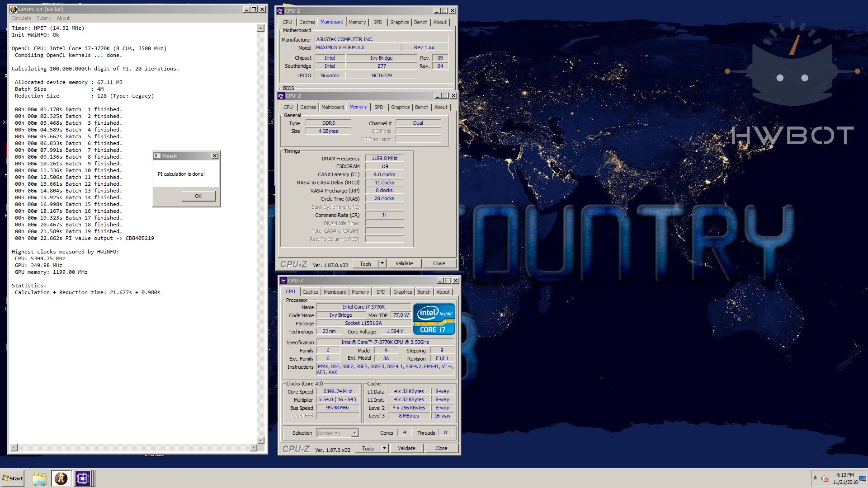868x488 pixels.
Task: Open Graphics tab in middle CPU-Z window
Action: (x=400, y=107)
